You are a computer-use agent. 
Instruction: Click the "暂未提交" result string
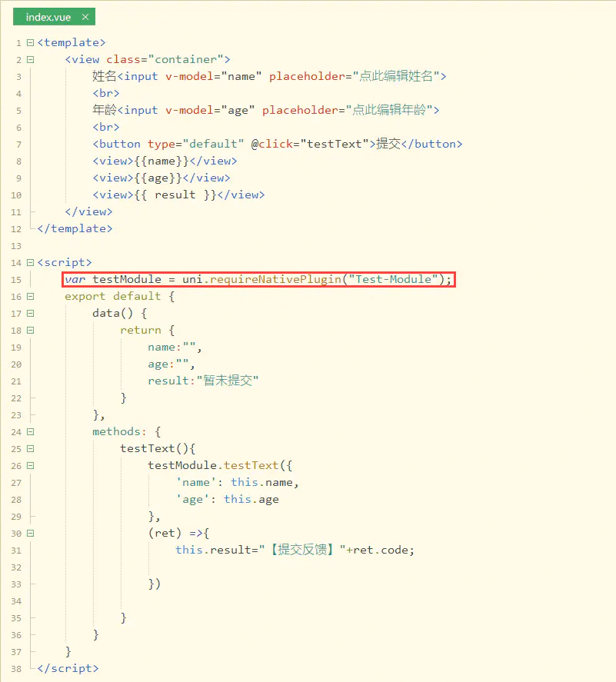click(228, 381)
